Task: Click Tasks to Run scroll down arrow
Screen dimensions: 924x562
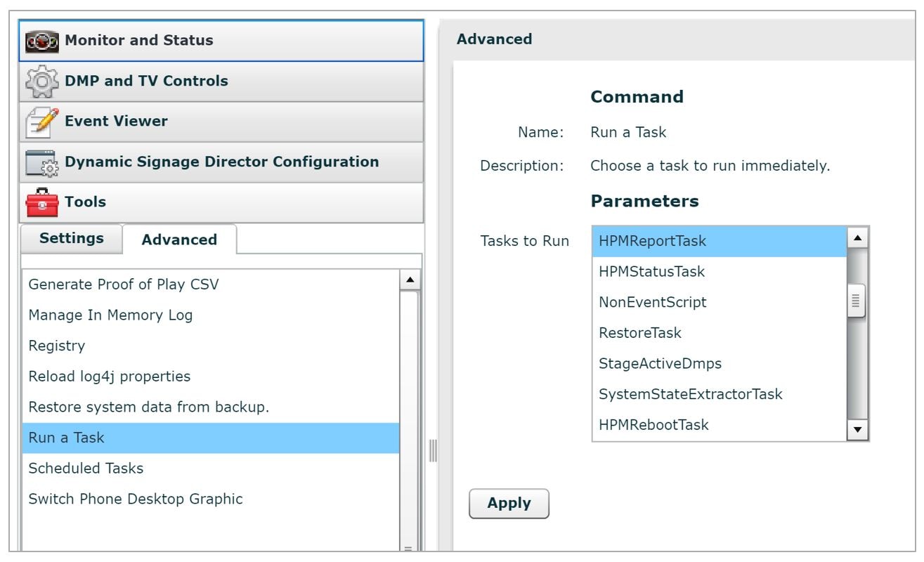Action: pos(857,429)
